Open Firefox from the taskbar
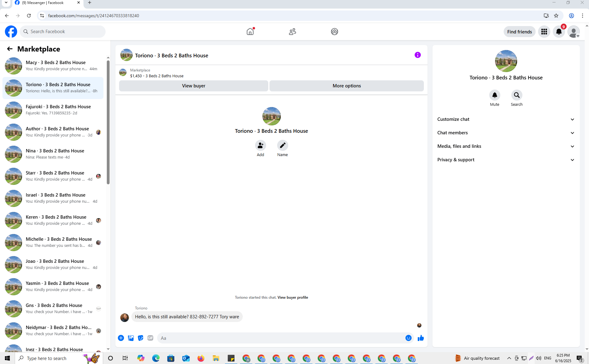This screenshot has width=589, height=364. click(x=201, y=358)
